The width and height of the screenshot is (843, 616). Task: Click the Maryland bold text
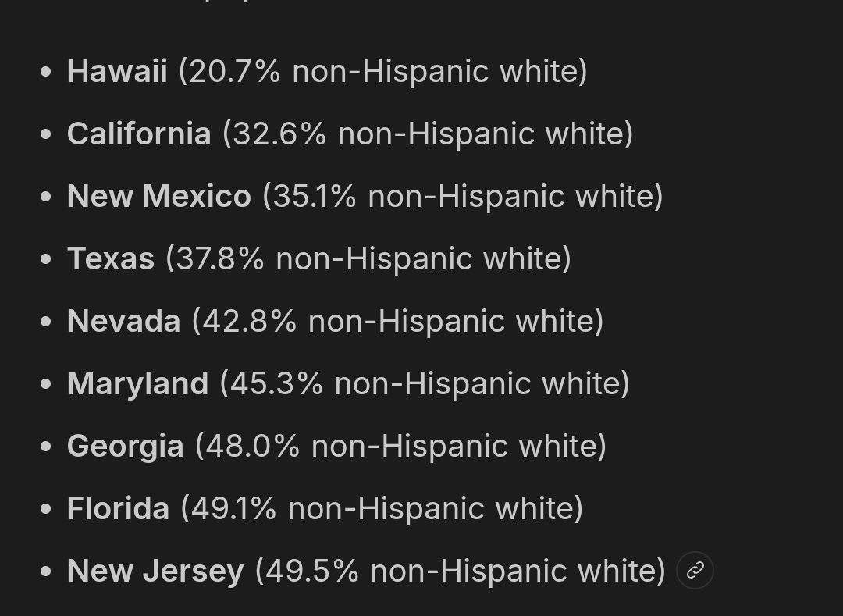point(137,384)
